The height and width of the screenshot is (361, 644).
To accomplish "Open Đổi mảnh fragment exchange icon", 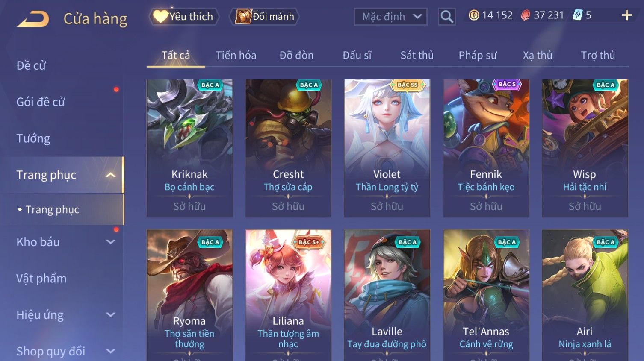I will pyautogui.click(x=264, y=17).
